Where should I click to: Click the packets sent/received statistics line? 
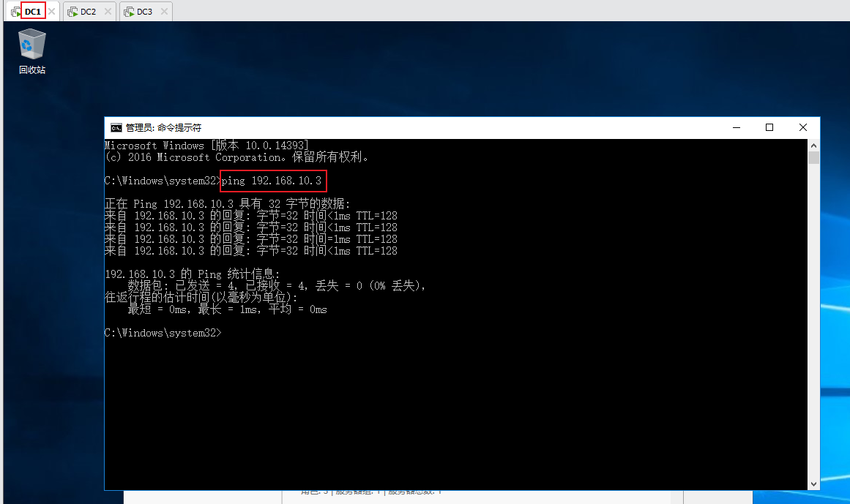click(277, 286)
